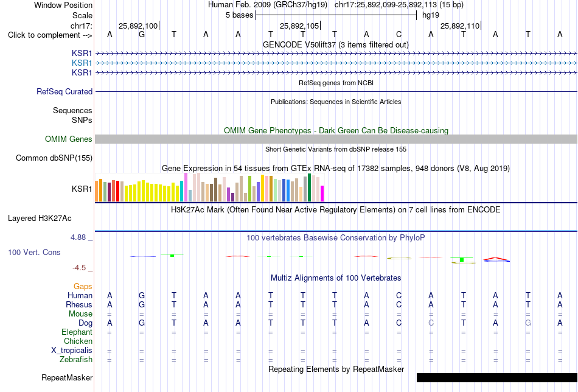Click the RepeatMasker track label
The width and height of the screenshot is (578, 392).
point(67,377)
